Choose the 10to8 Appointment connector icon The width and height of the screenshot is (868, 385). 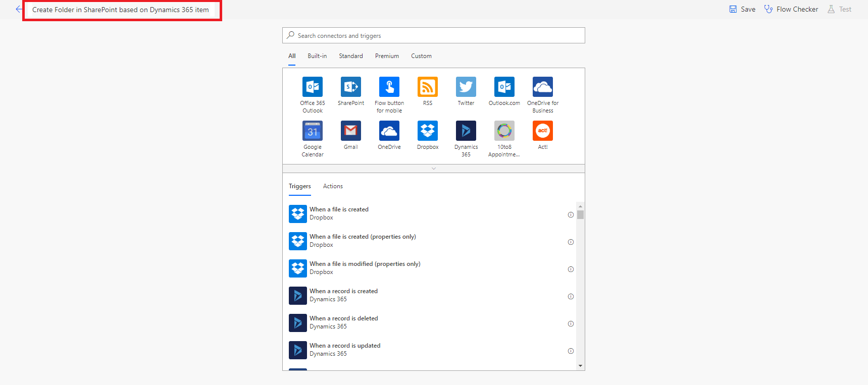pos(504,131)
